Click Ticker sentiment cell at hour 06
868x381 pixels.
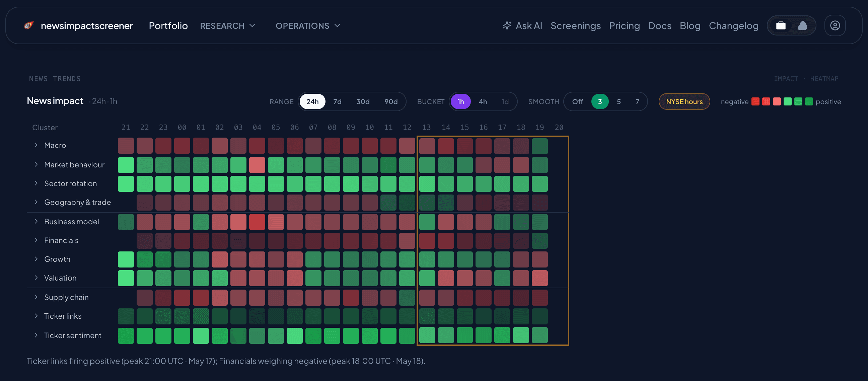[x=294, y=336]
